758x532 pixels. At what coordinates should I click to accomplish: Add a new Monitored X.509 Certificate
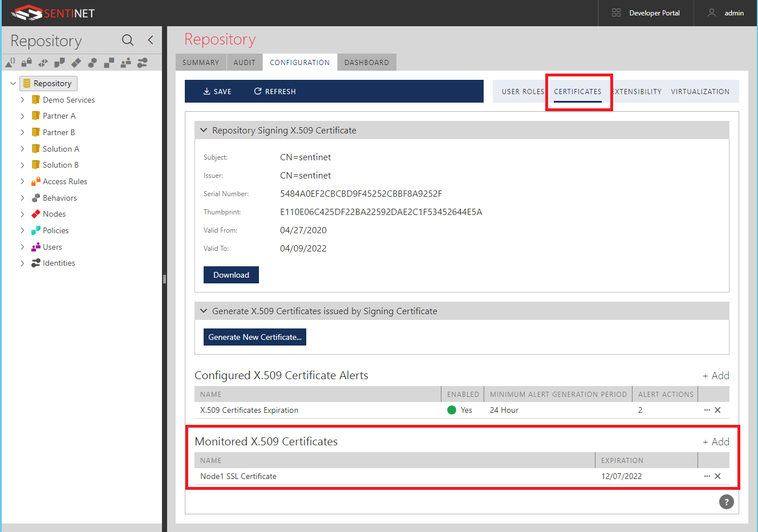pyautogui.click(x=716, y=442)
